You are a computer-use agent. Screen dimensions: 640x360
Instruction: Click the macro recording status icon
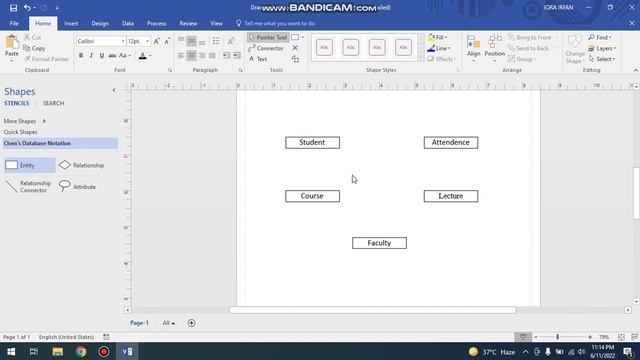106,337
